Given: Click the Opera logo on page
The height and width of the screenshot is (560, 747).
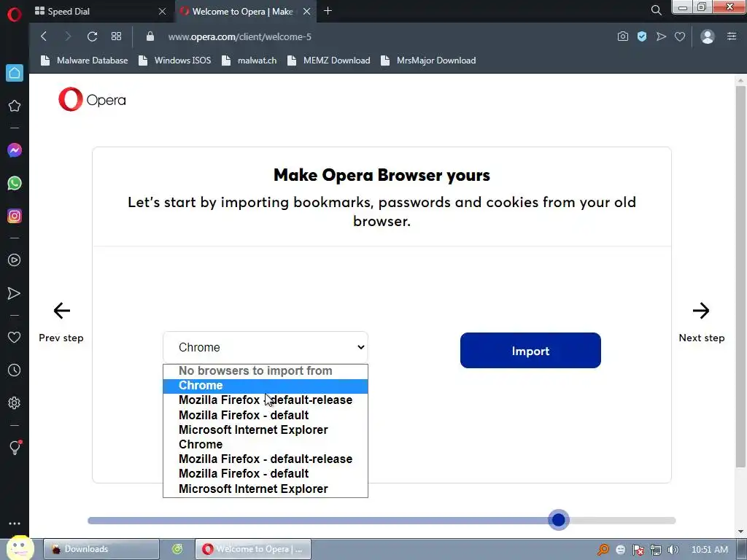Looking at the screenshot, I should coord(92,99).
